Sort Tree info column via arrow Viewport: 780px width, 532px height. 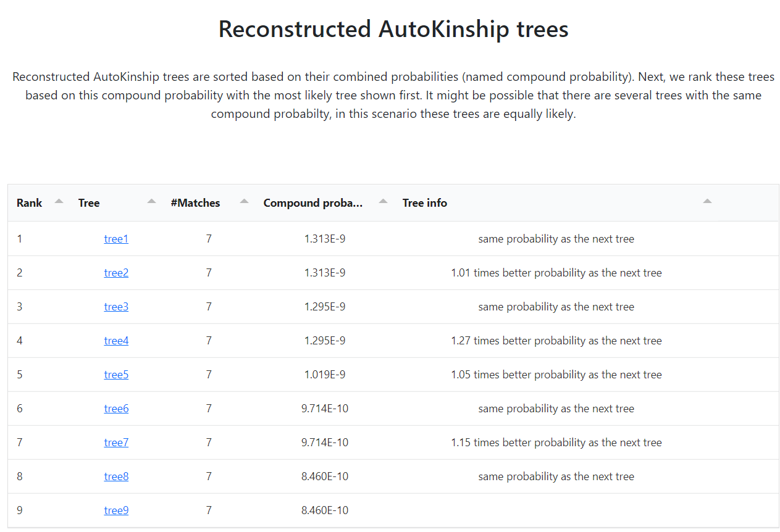707,201
